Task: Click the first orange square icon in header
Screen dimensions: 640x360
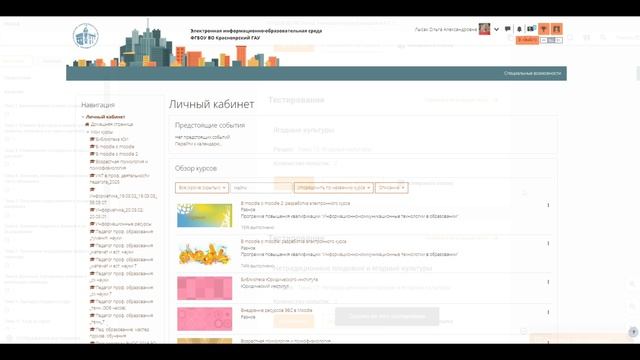Action: click(x=543, y=29)
